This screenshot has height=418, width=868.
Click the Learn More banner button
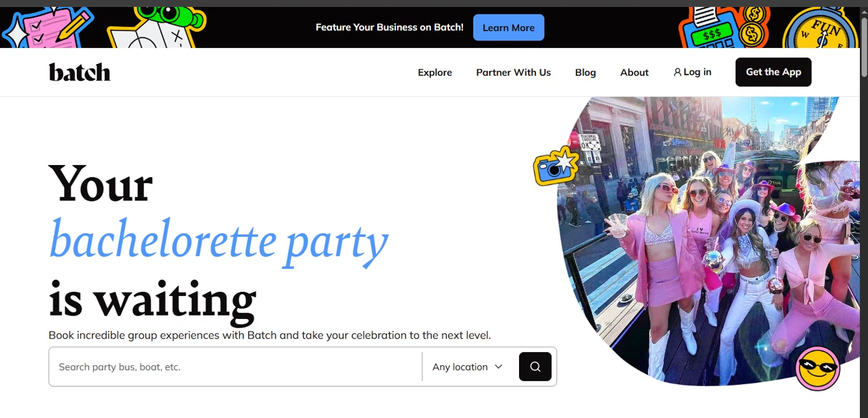(509, 27)
